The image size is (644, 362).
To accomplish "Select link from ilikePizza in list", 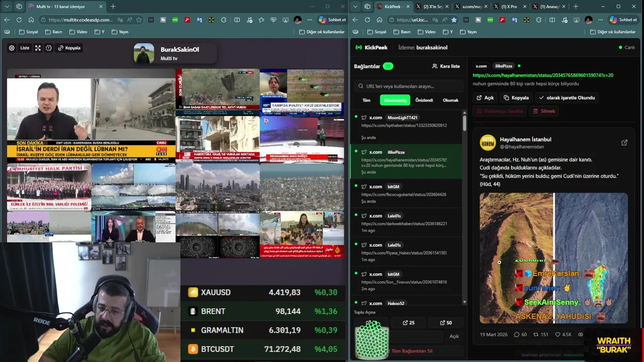I will (406, 161).
